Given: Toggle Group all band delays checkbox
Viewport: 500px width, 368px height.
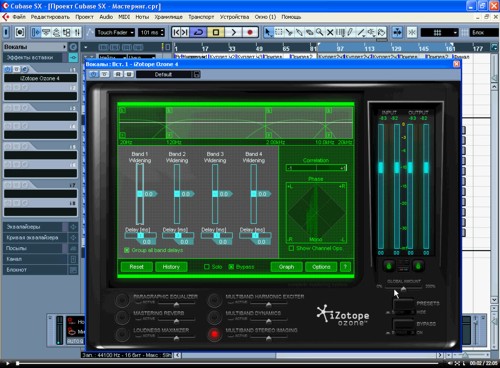Looking at the screenshot, I should click(x=127, y=250).
